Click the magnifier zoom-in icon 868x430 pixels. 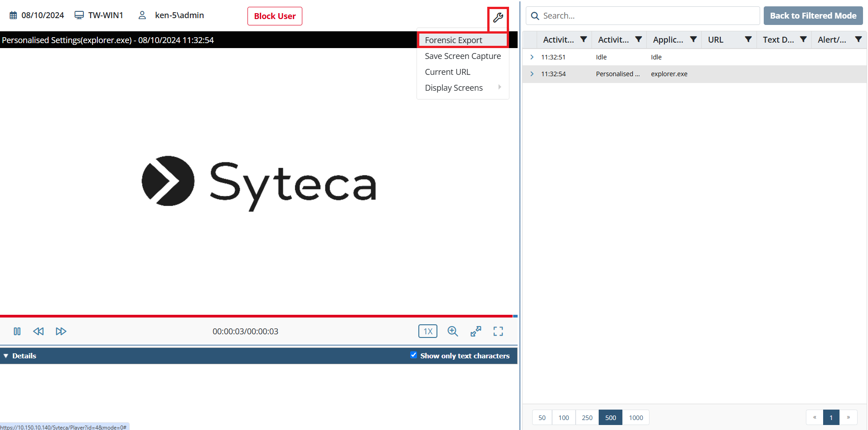click(452, 331)
